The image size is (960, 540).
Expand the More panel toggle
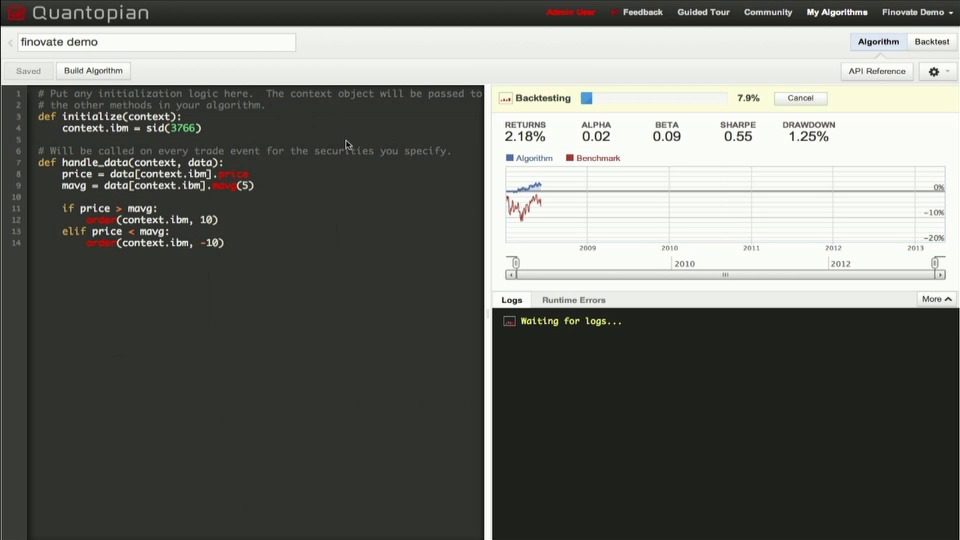click(x=936, y=299)
